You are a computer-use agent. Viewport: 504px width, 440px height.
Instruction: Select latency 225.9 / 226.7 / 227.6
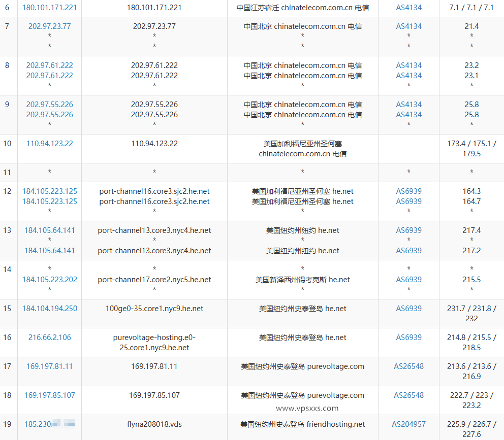coord(471,429)
